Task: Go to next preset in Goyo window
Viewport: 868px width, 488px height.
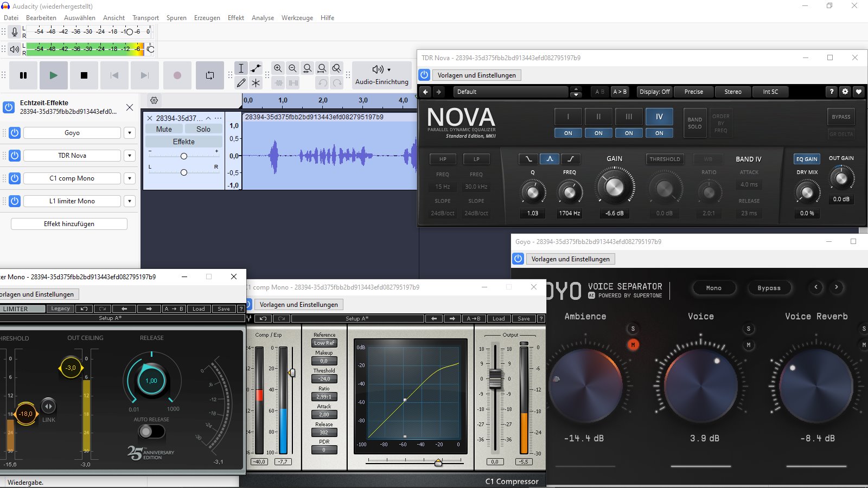Action: coord(837,287)
